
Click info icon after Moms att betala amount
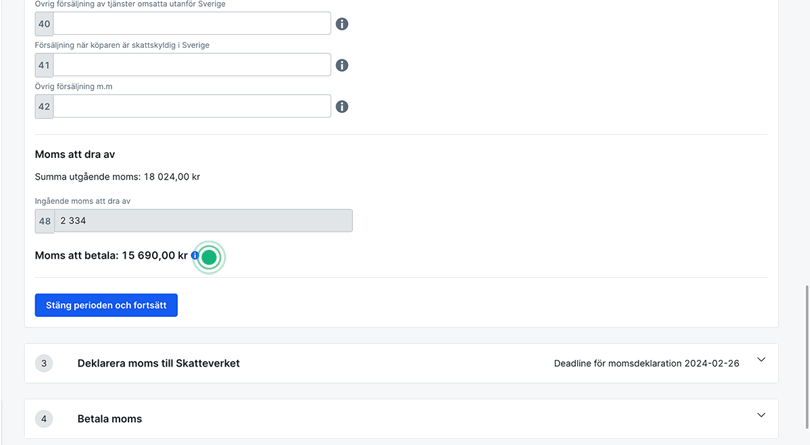tap(195, 256)
